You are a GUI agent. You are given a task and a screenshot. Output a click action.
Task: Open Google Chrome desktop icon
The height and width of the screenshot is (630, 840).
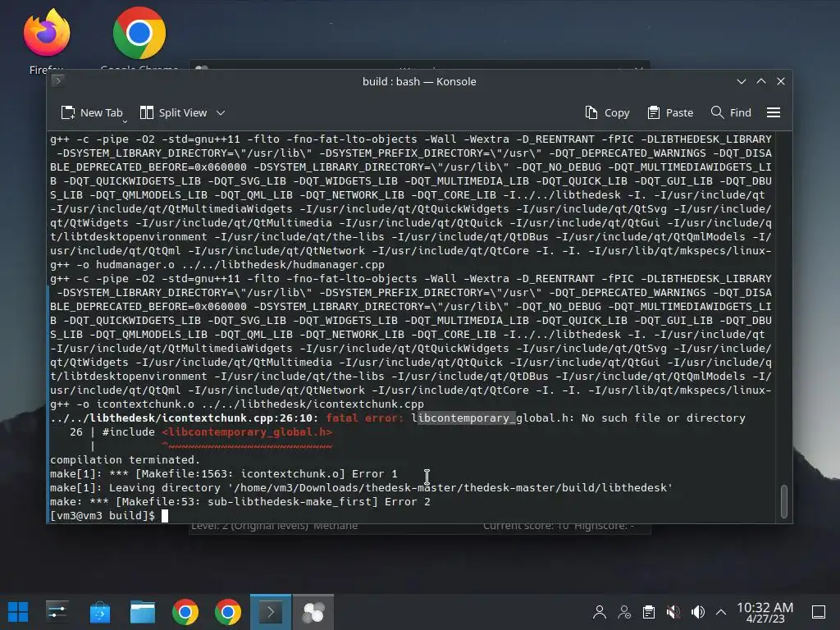pyautogui.click(x=139, y=39)
